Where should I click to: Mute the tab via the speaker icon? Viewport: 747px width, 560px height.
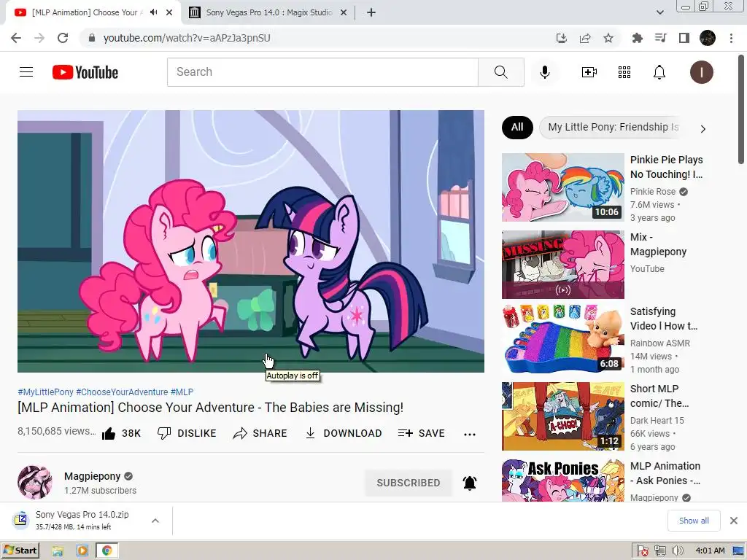tap(153, 12)
